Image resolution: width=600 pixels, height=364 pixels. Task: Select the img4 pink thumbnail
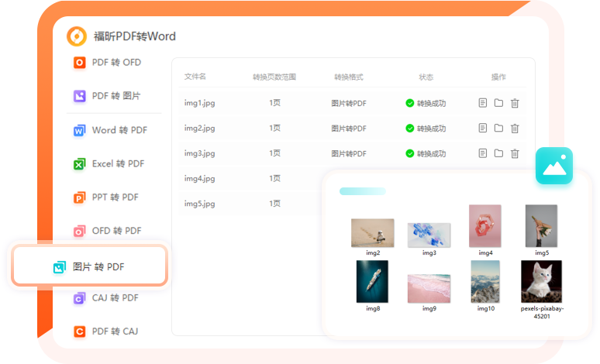click(485, 225)
